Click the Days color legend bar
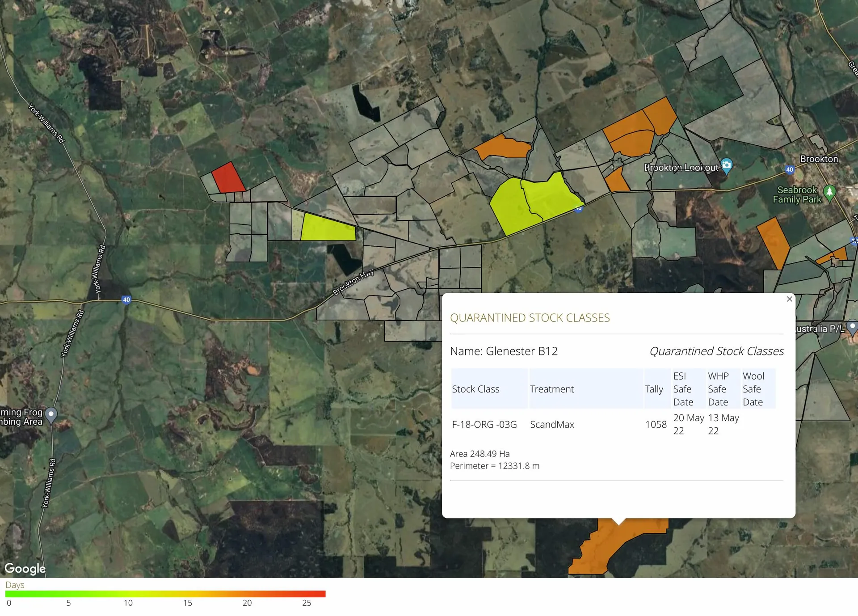This screenshot has height=616, width=858. click(165, 594)
